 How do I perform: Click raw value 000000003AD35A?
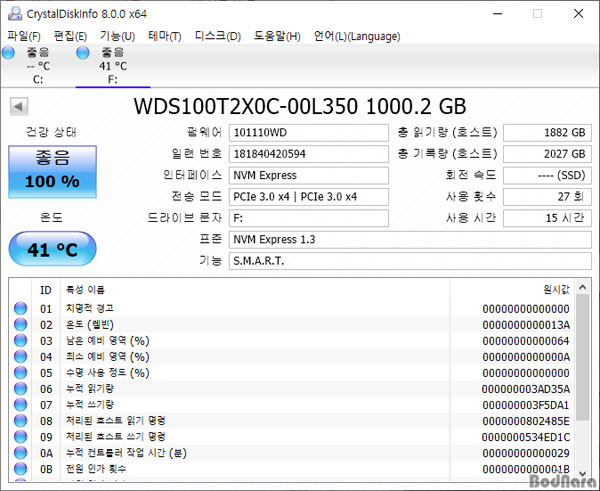click(526, 389)
